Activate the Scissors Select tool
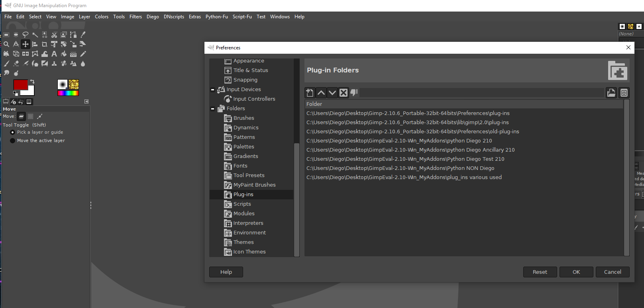The height and width of the screenshot is (308, 644). click(x=54, y=35)
